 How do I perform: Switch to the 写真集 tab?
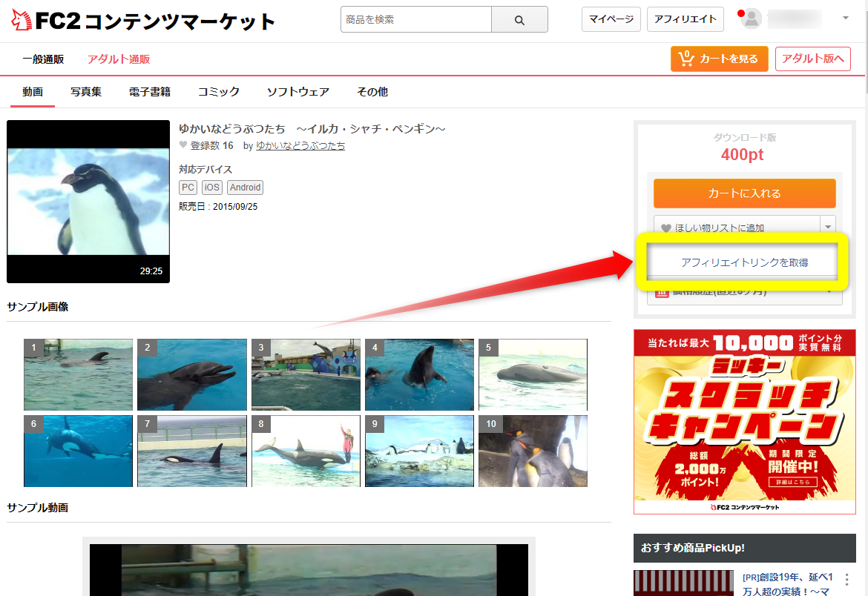click(86, 92)
